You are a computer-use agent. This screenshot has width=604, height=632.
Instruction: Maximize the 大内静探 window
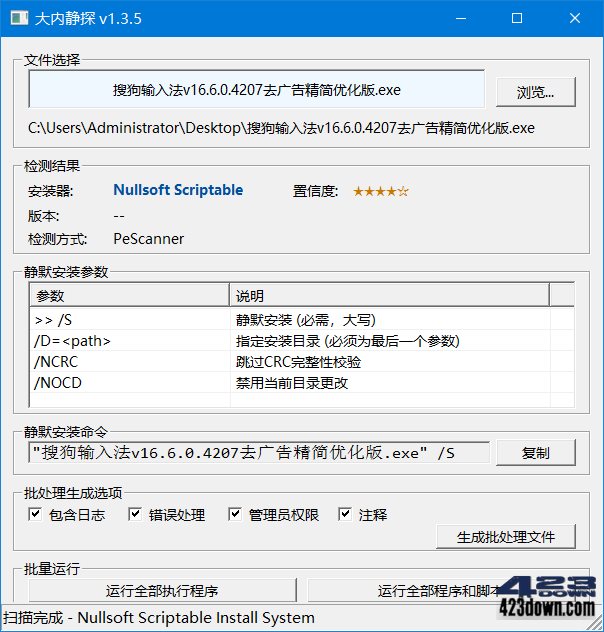[x=517, y=18]
